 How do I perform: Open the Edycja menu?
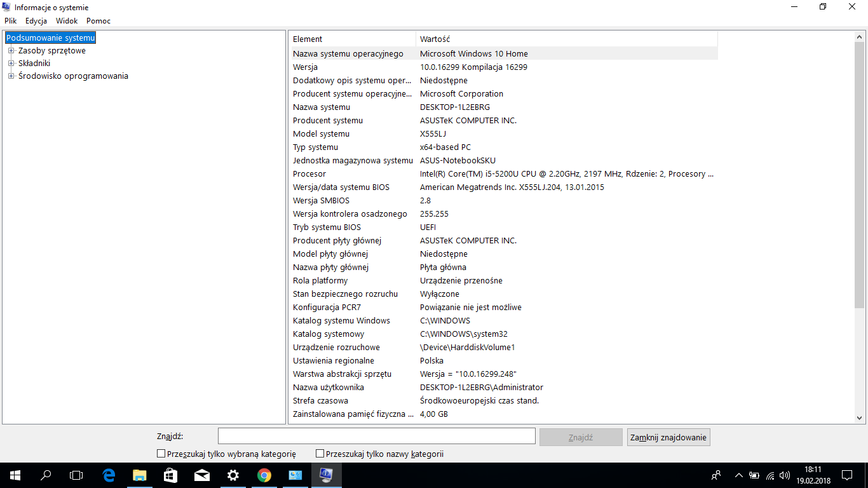[x=36, y=21]
